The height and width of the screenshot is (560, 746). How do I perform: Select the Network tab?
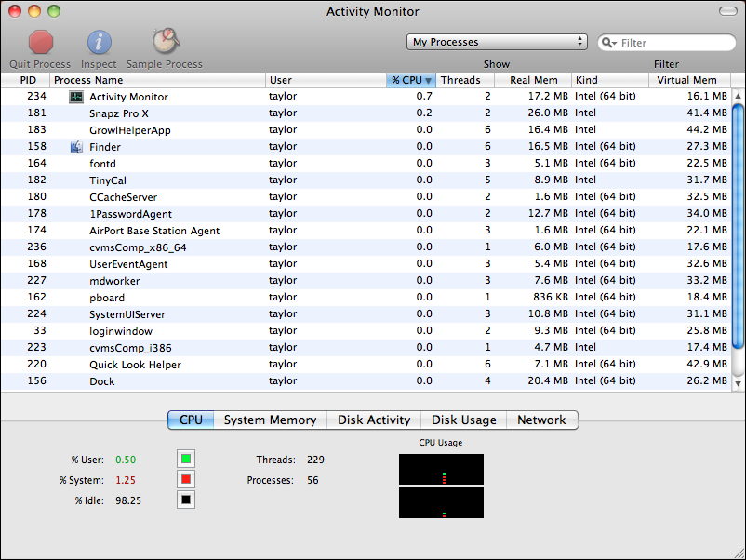tap(542, 420)
